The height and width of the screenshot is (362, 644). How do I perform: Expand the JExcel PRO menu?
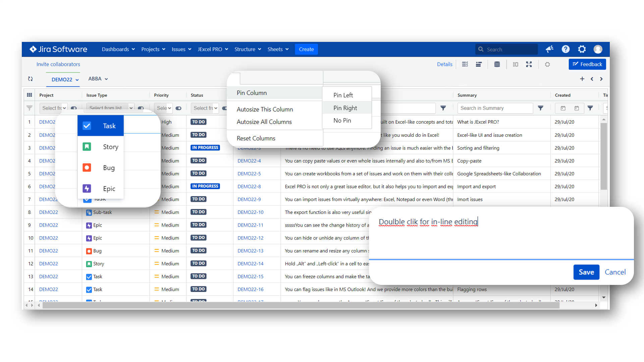click(x=213, y=49)
